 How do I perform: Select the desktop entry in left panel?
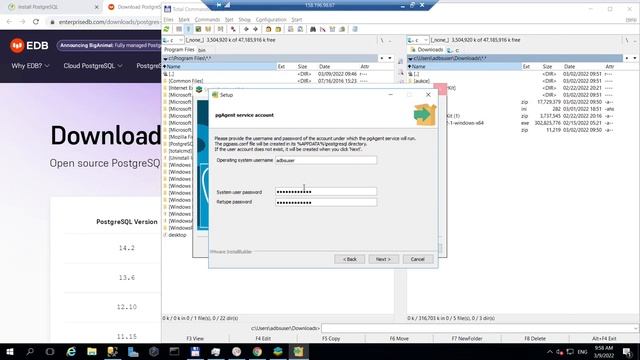point(177,235)
